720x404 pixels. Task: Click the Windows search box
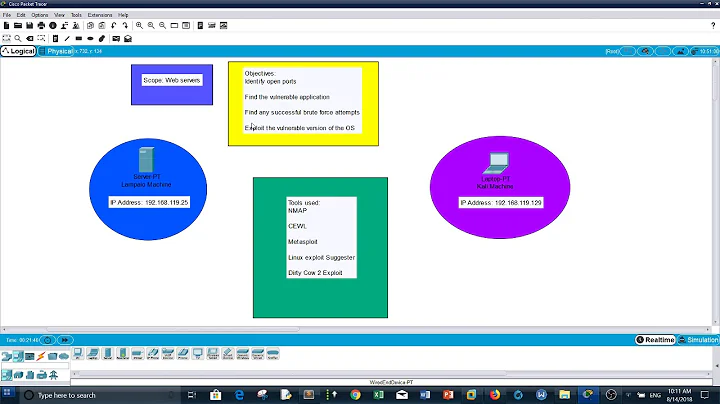(x=98, y=395)
